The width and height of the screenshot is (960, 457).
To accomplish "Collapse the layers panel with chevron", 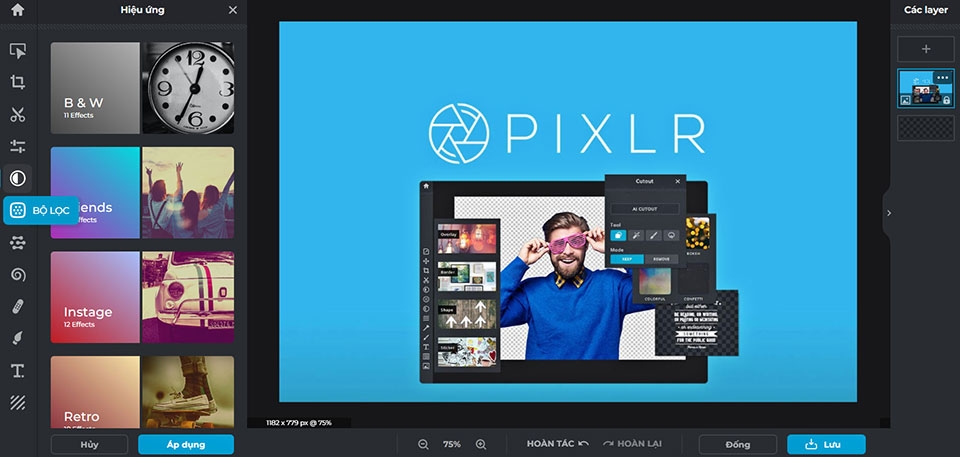I will pyautogui.click(x=889, y=213).
